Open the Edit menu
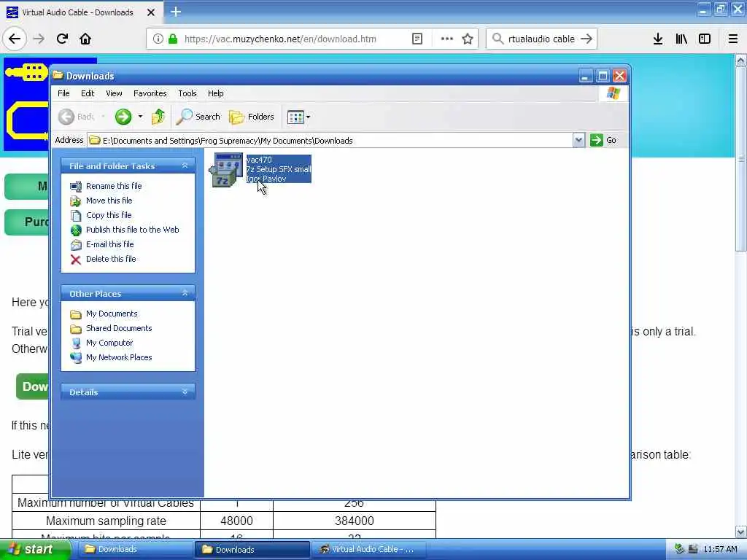This screenshot has width=747, height=560. (x=88, y=93)
